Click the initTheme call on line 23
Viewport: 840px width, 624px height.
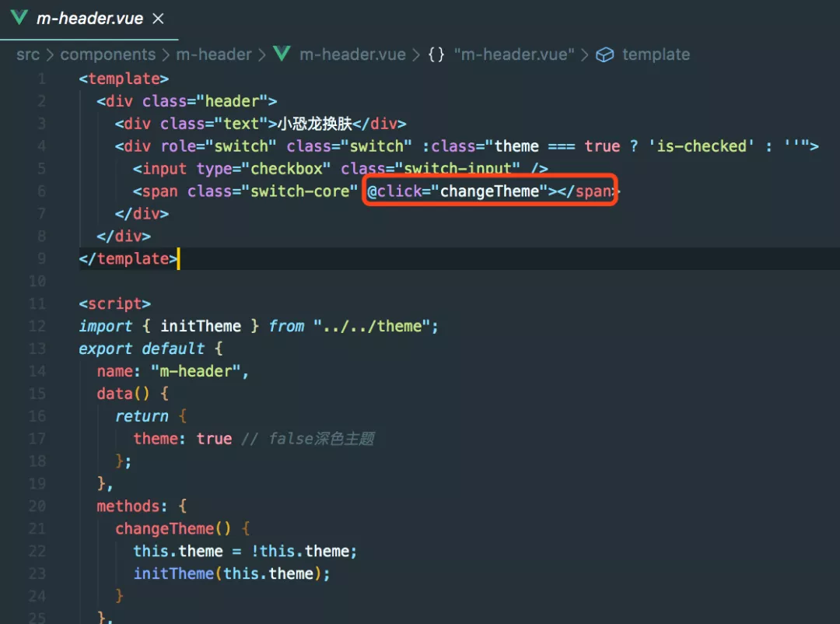[173, 573]
